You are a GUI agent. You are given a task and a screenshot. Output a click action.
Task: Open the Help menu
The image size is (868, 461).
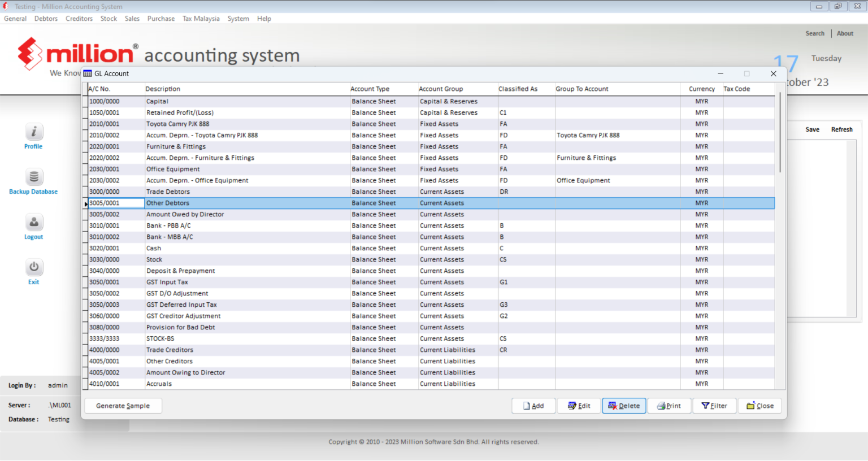pyautogui.click(x=264, y=19)
